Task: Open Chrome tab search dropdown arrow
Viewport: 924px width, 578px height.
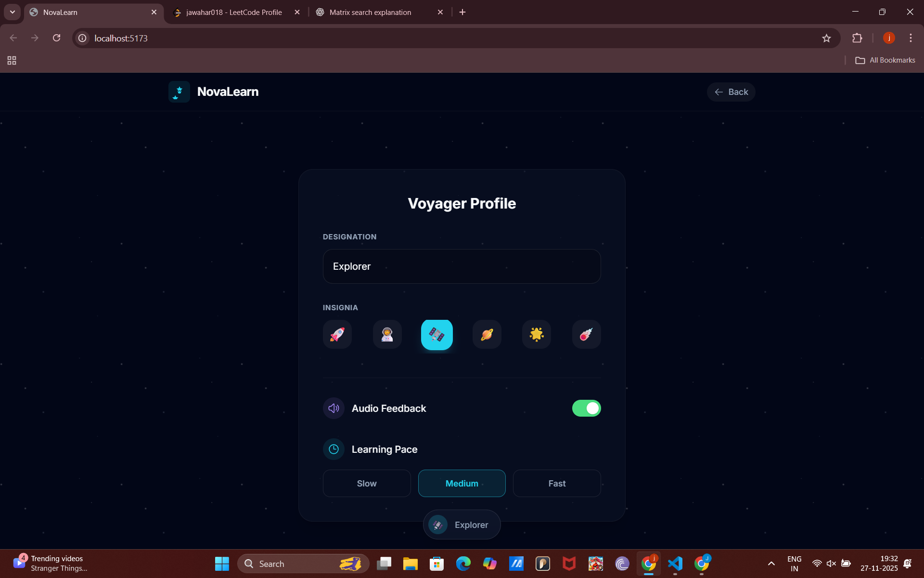Action: (x=13, y=12)
